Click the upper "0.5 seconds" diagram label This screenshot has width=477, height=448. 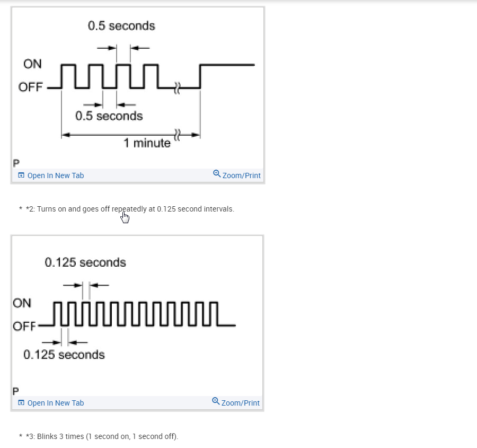[x=121, y=25]
